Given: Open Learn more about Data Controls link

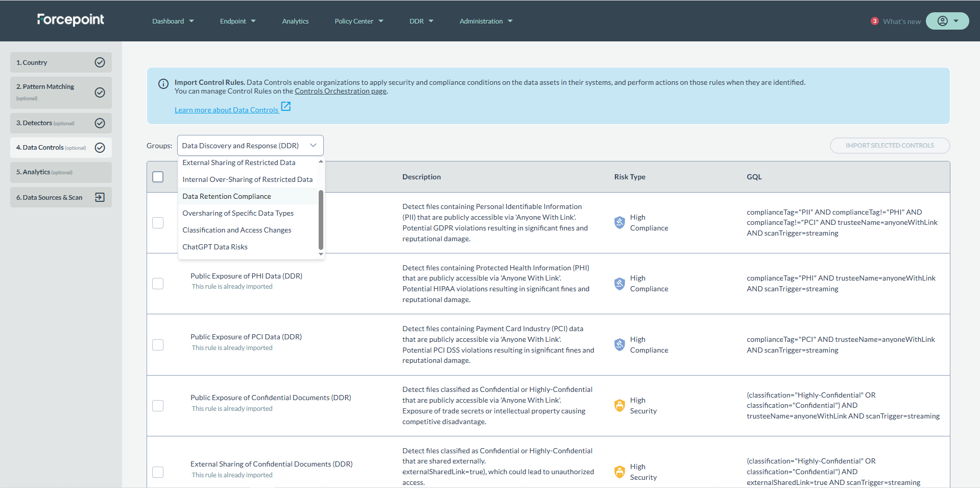Looking at the screenshot, I should click(x=226, y=110).
